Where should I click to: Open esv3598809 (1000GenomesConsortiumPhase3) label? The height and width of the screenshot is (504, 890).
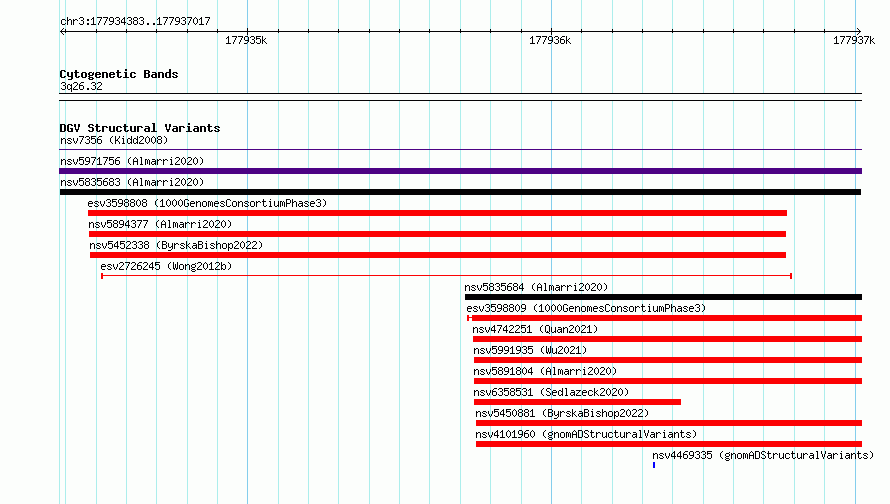click(586, 308)
